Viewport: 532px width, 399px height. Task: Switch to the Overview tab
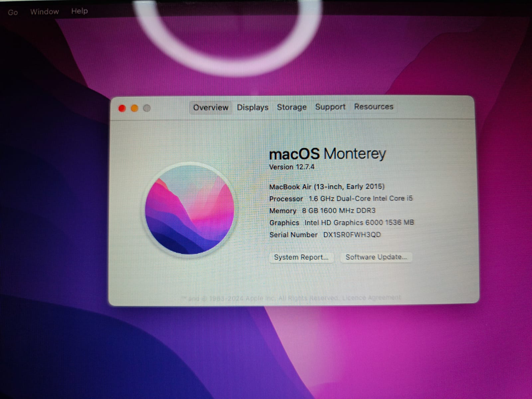click(210, 108)
